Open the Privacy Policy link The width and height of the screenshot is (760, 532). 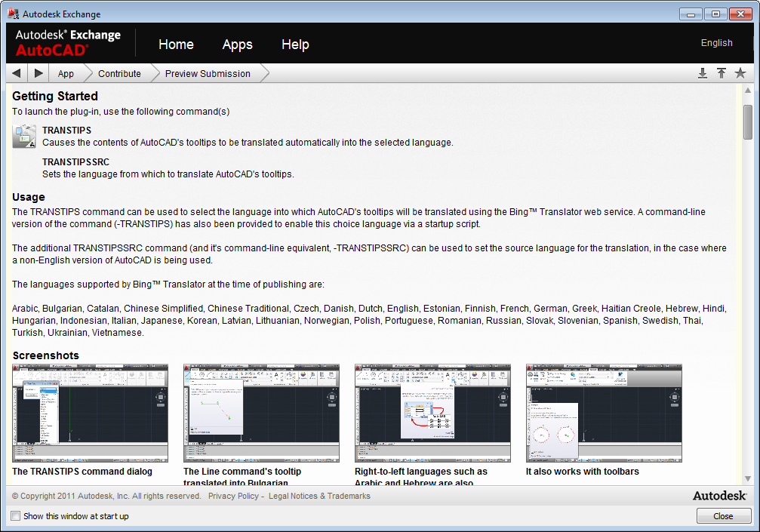coord(233,496)
